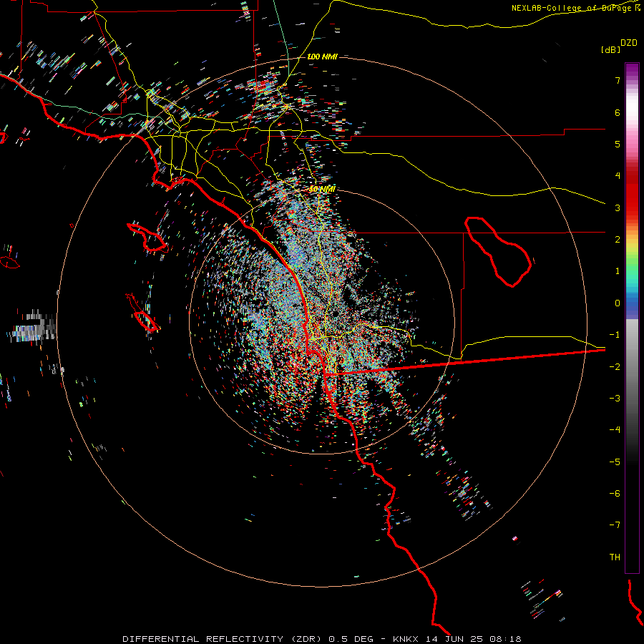Click the '3' value on colorbar
This screenshot has width=644, height=644.
point(618,208)
